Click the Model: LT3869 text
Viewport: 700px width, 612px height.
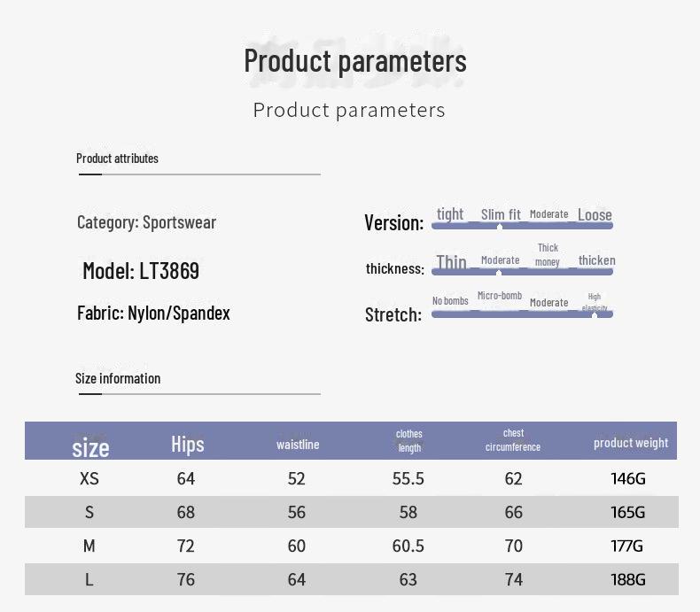[141, 270]
